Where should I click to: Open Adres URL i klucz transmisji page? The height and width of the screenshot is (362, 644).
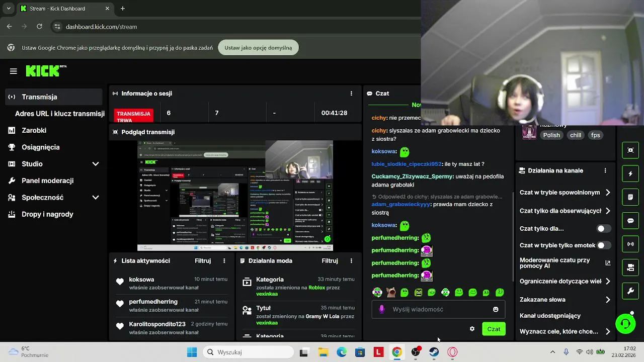[x=60, y=114]
